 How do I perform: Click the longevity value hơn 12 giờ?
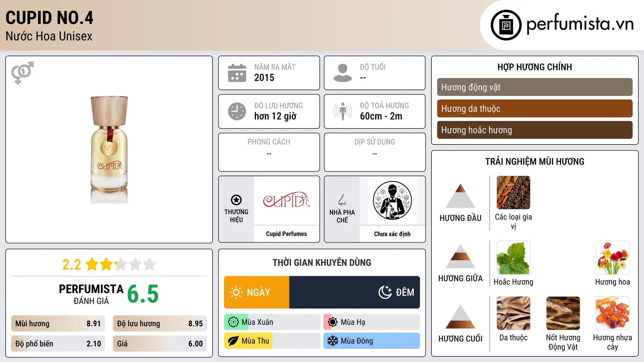pyautogui.click(x=275, y=116)
